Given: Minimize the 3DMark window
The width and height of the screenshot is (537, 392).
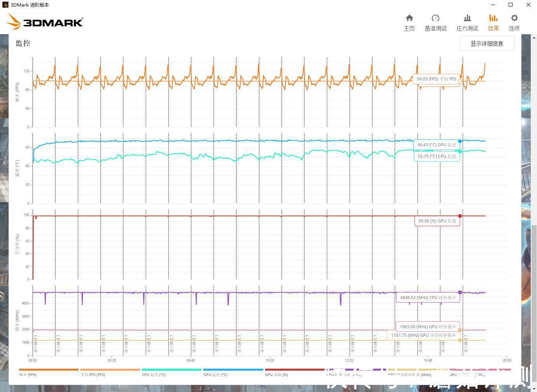Looking at the screenshot, I should [493, 5].
